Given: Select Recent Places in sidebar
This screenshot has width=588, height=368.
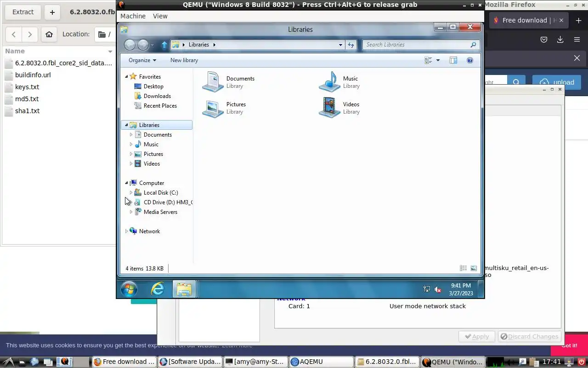Looking at the screenshot, I should [160, 105].
